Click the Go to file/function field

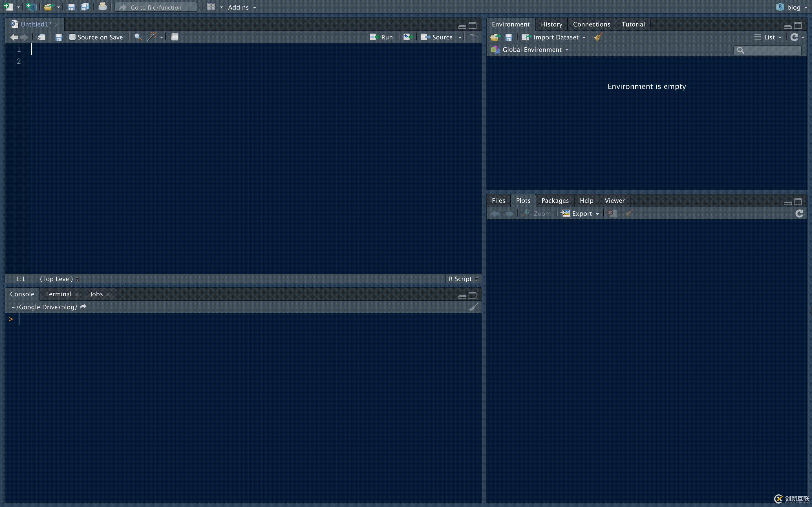pyautogui.click(x=156, y=7)
